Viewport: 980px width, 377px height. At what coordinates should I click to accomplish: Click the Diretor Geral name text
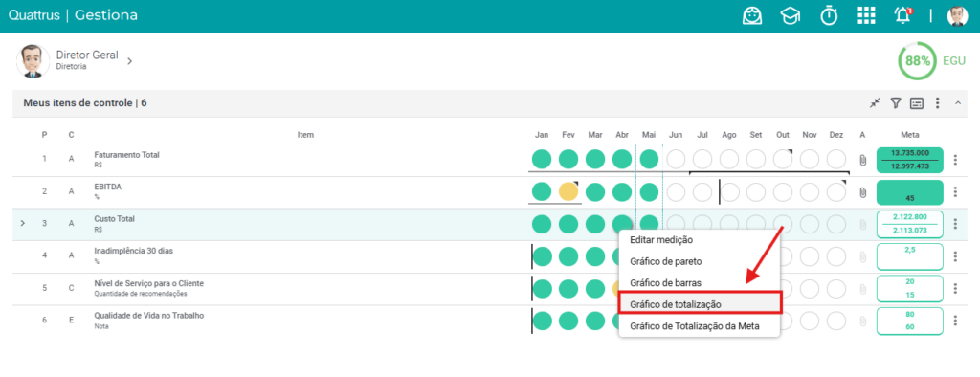click(x=87, y=55)
